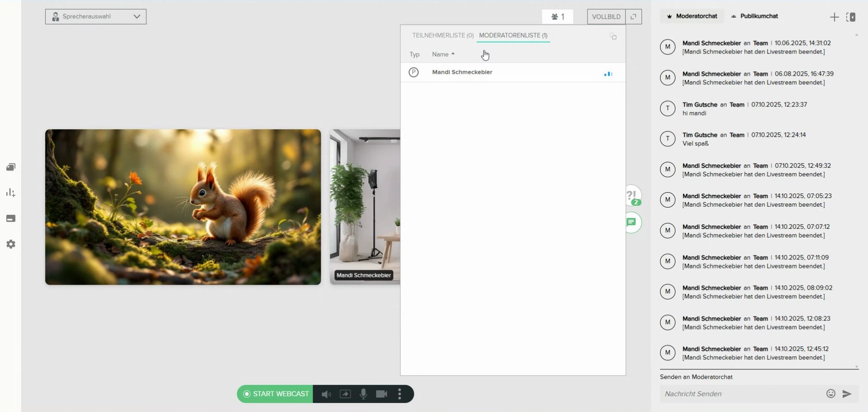Open the Sprecherauswahl dropdown

96,17
